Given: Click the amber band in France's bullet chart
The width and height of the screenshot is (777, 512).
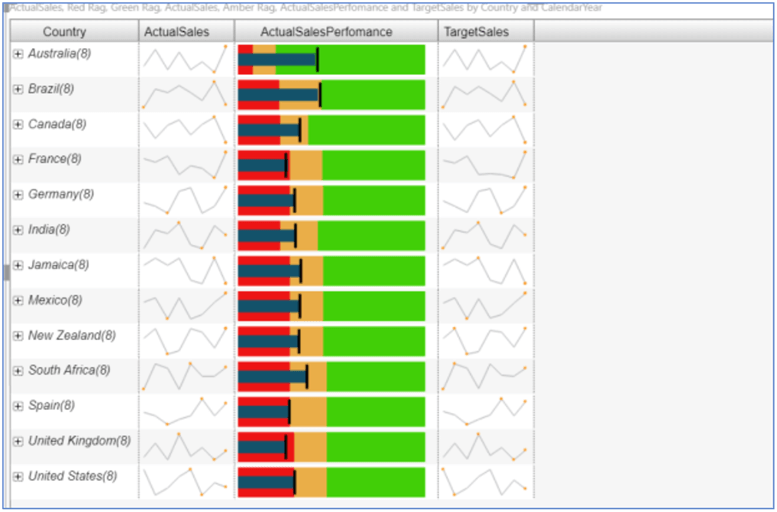Looking at the screenshot, I should click(x=306, y=165).
